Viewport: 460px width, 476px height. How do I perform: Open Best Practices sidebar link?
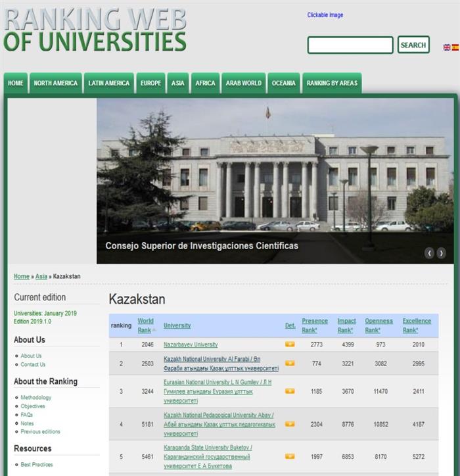[x=37, y=464]
